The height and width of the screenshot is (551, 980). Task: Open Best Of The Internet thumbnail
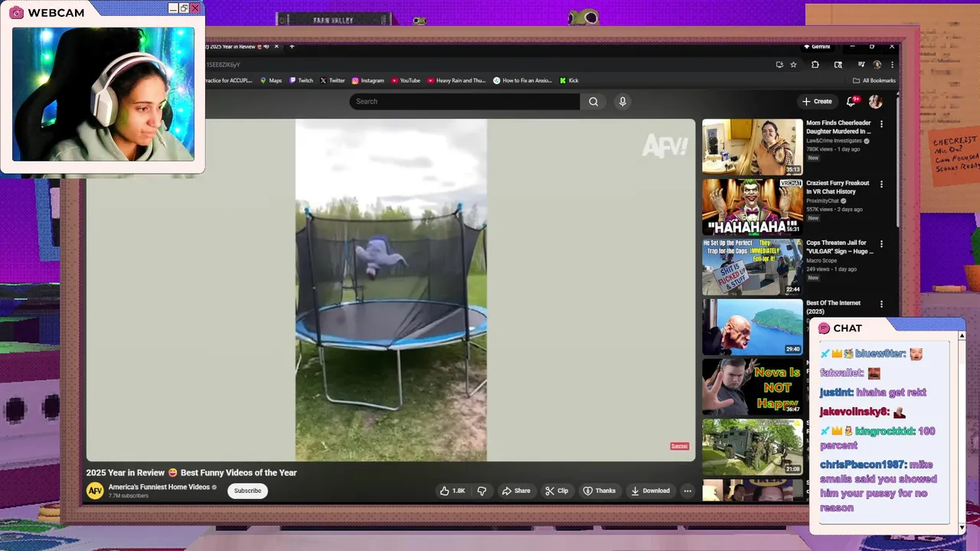coord(753,327)
